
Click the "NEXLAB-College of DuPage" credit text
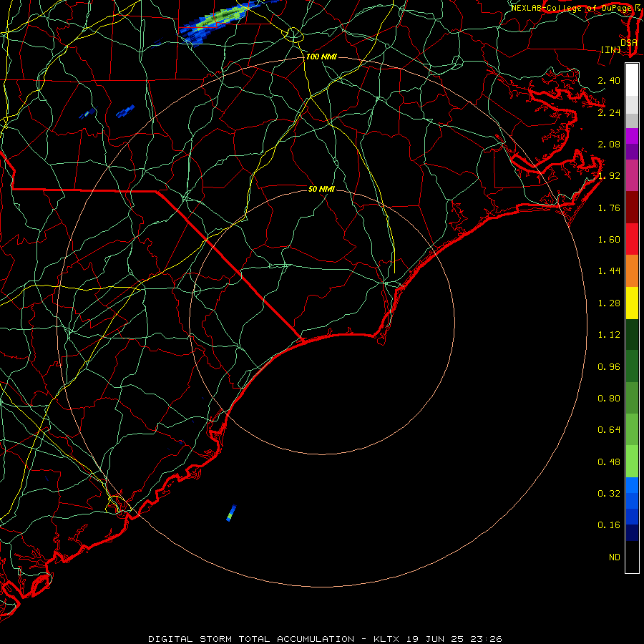click(572, 8)
